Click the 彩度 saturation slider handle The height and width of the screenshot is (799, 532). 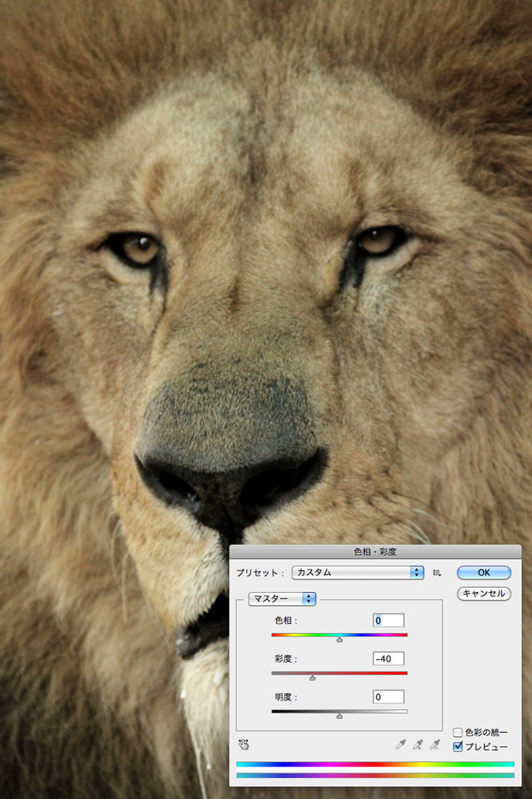point(312,677)
